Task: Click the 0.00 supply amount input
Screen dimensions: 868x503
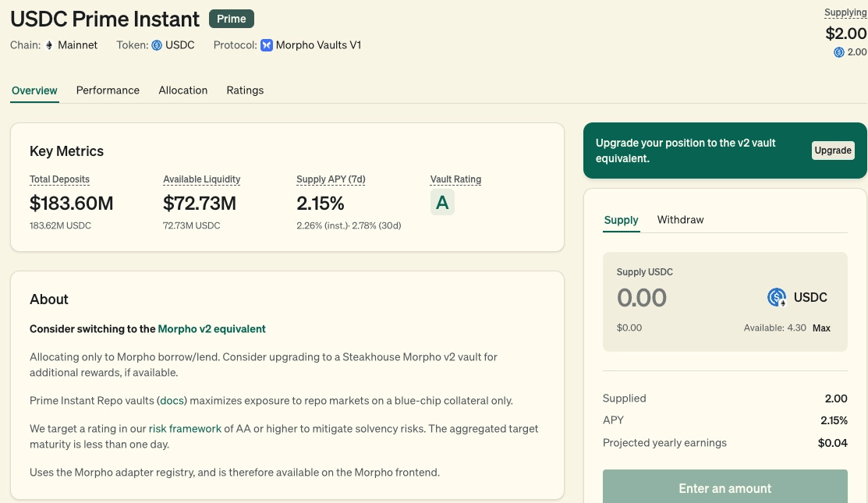Action: pos(642,298)
